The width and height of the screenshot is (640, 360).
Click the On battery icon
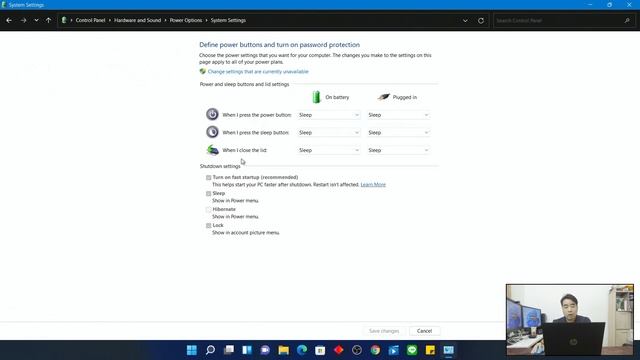pyautogui.click(x=316, y=97)
